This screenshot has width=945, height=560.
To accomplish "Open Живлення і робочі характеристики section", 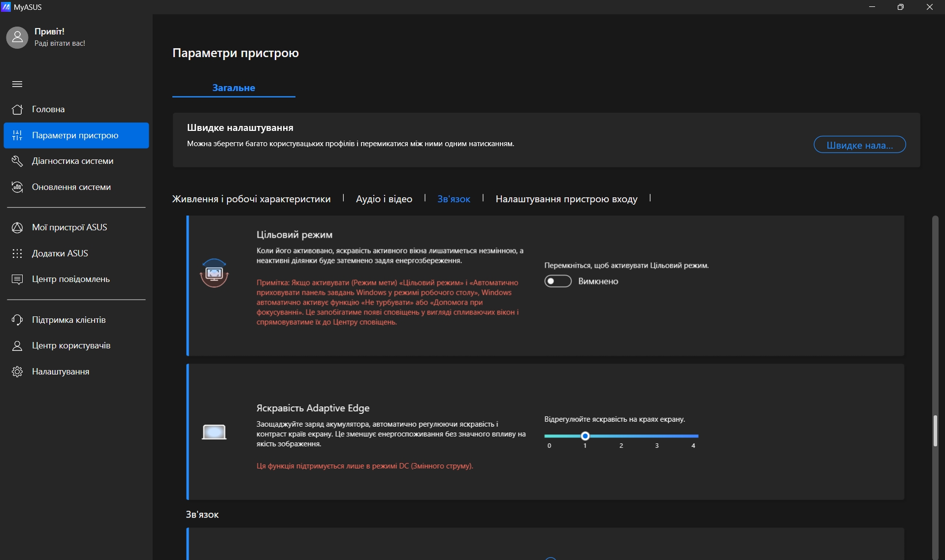I will (251, 199).
